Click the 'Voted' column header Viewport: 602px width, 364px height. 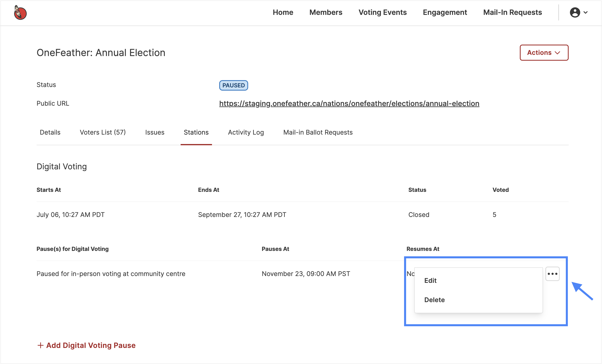pyautogui.click(x=501, y=190)
